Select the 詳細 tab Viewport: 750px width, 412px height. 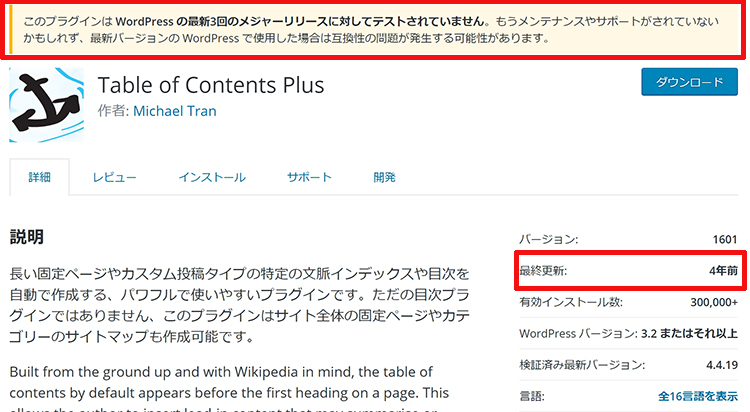(39, 177)
